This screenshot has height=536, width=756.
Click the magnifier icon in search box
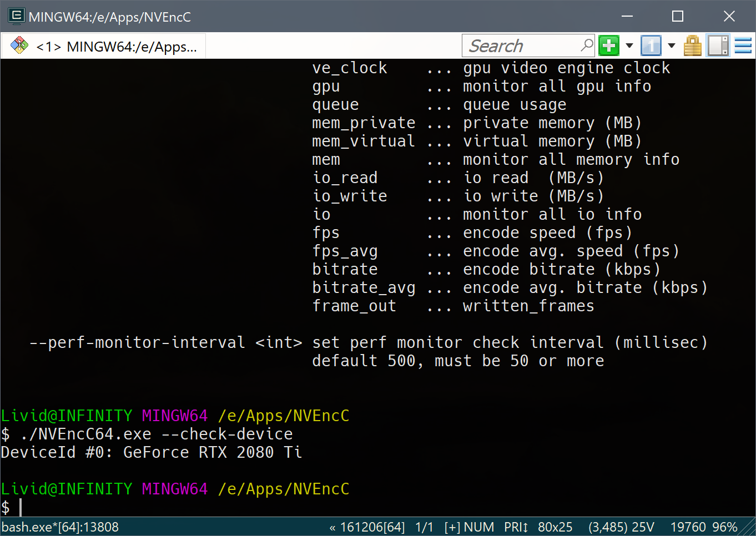tap(587, 45)
